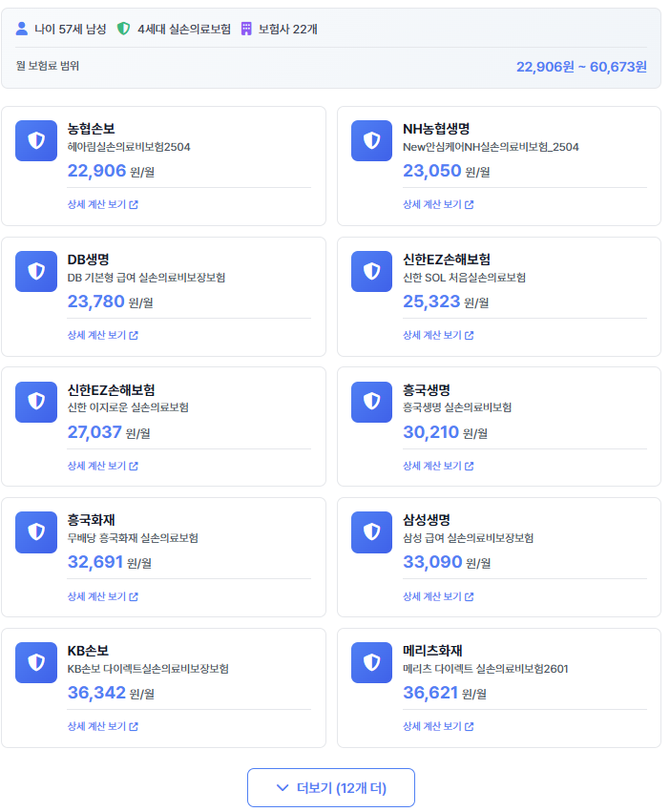Open 상세 계산 보기 for 메리츠화재

click(438, 726)
